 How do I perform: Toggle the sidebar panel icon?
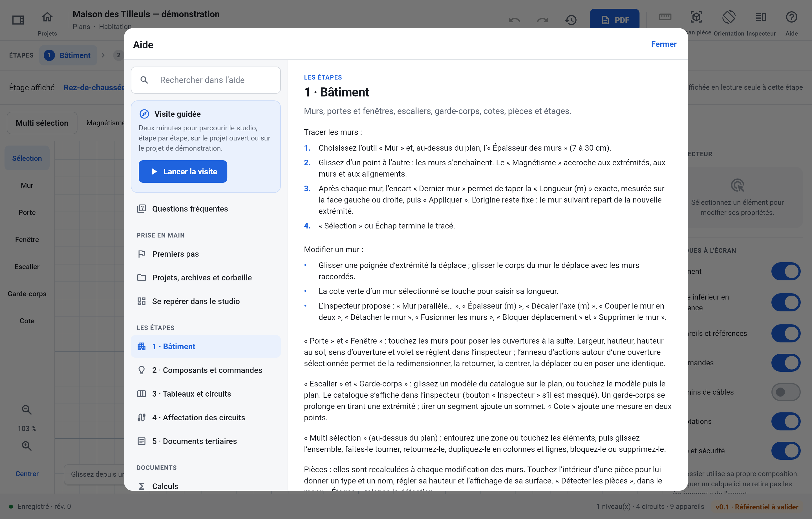tap(18, 20)
